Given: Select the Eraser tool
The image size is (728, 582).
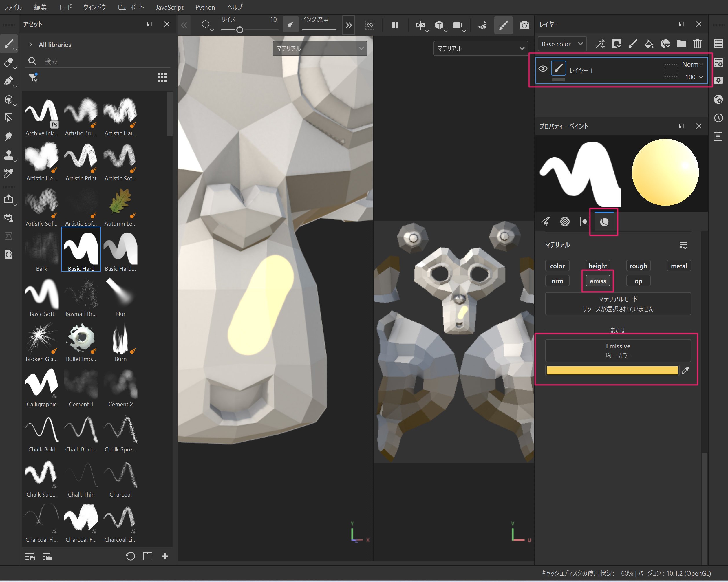Looking at the screenshot, I should coord(9,63).
